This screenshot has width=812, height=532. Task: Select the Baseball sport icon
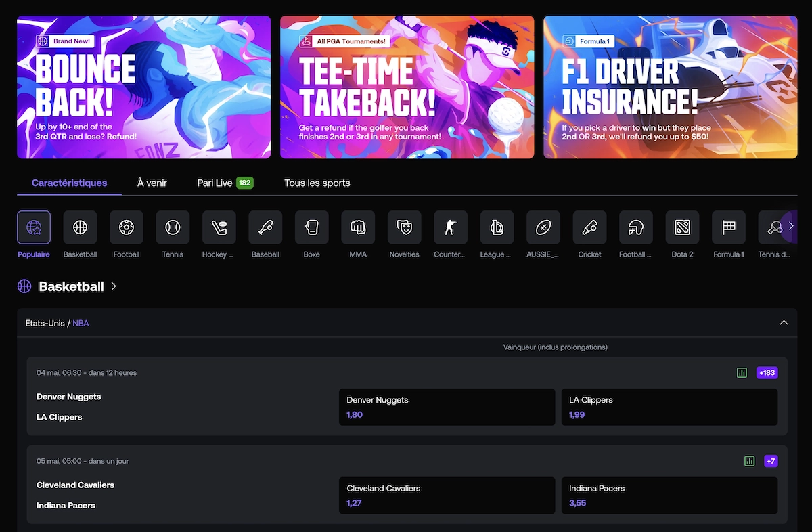[x=265, y=227]
